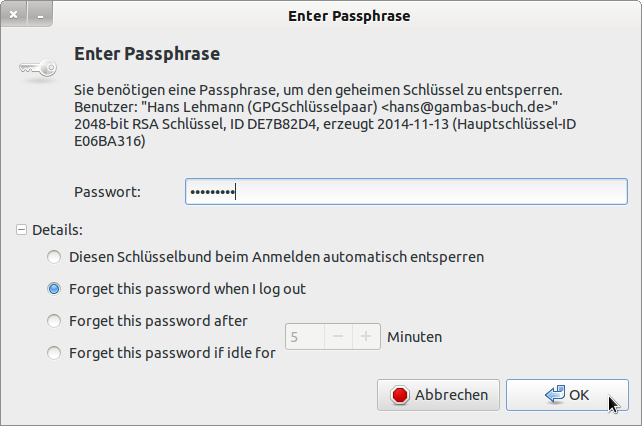Image resolution: width=642 pixels, height=426 pixels.
Task: Choose 'Forget this password after' option
Action: pos(54,321)
